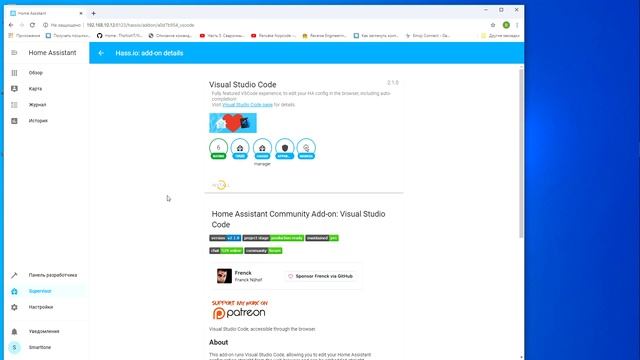Click the maintained yes badge
This screenshot has height=360, width=640.
click(x=322, y=238)
